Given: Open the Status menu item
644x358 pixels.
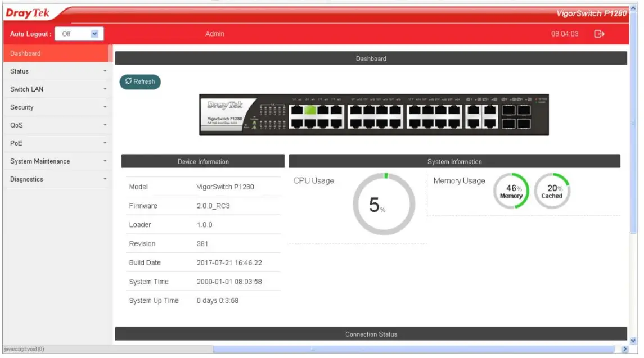Looking at the screenshot, I should click(57, 71).
